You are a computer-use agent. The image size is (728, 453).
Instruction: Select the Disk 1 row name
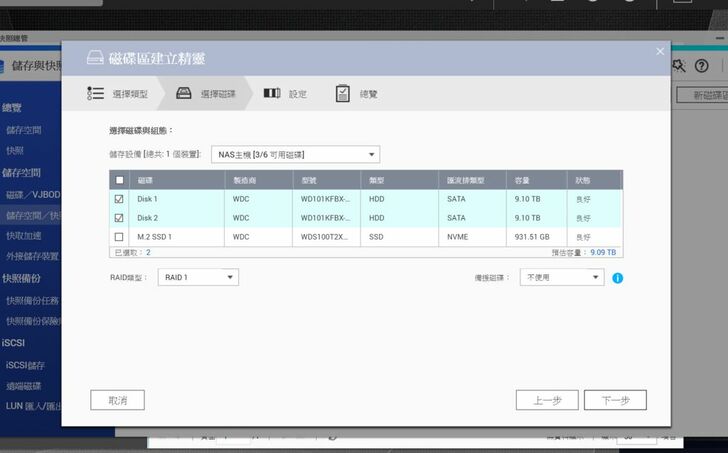tap(147, 199)
